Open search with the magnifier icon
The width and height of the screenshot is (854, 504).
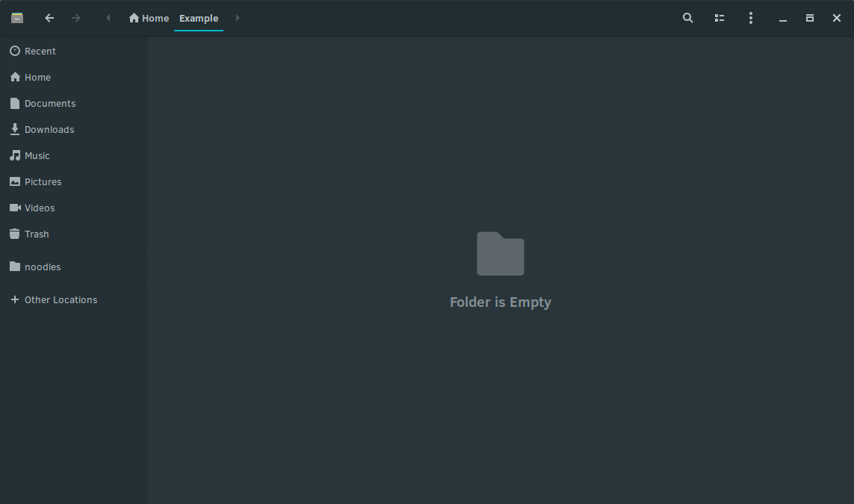pos(688,18)
